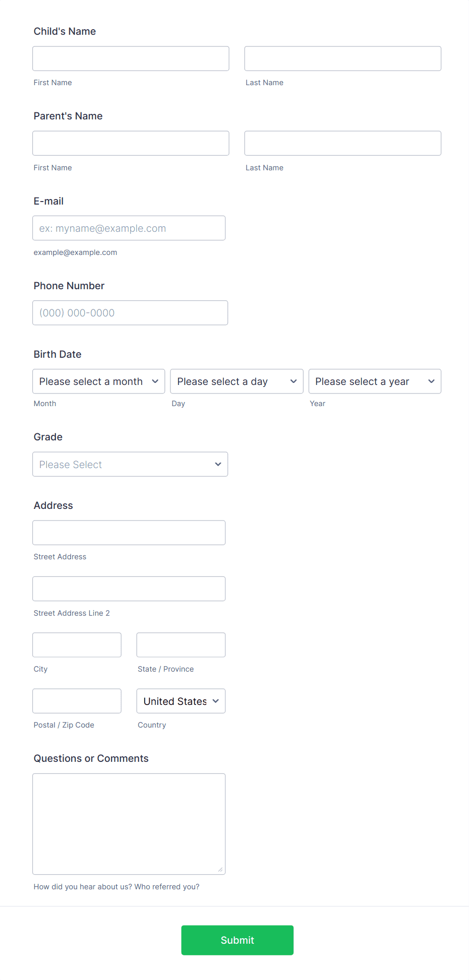
Task: Click the State / Province field
Action: pos(181,644)
